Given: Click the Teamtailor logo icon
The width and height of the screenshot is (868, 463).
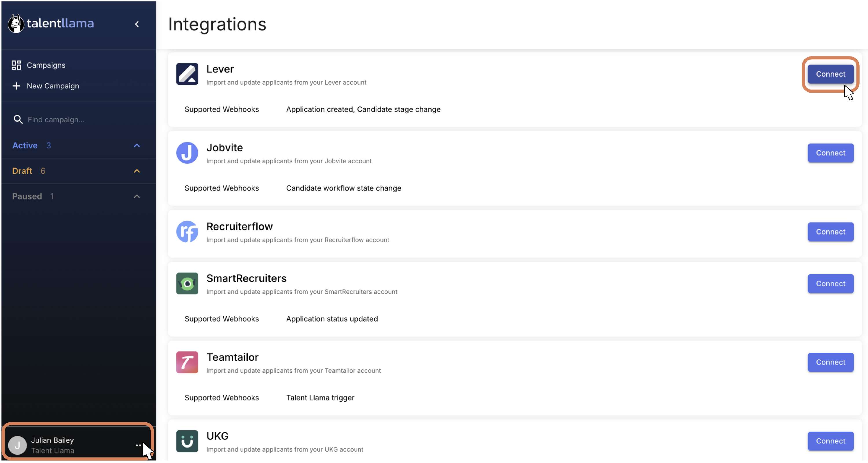Looking at the screenshot, I should pyautogui.click(x=187, y=363).
